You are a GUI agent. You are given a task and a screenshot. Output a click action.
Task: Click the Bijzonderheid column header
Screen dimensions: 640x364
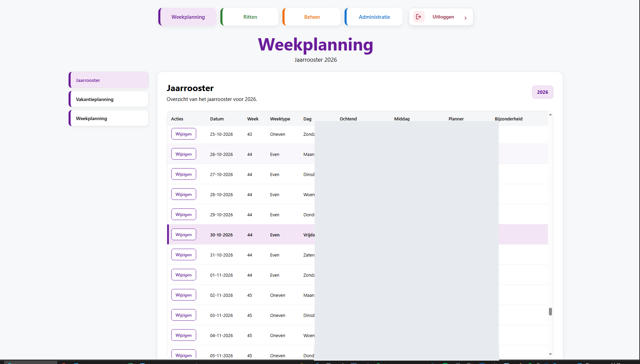tap(509, 119)
